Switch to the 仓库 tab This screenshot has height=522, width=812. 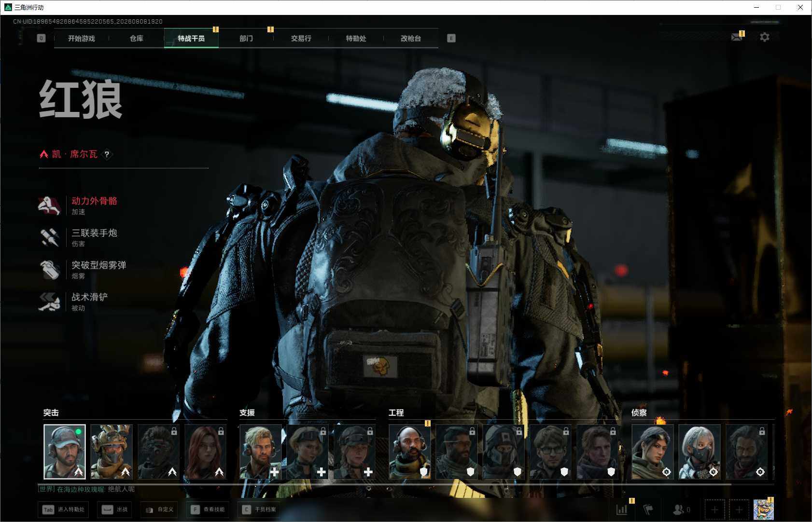pos(137,39)
